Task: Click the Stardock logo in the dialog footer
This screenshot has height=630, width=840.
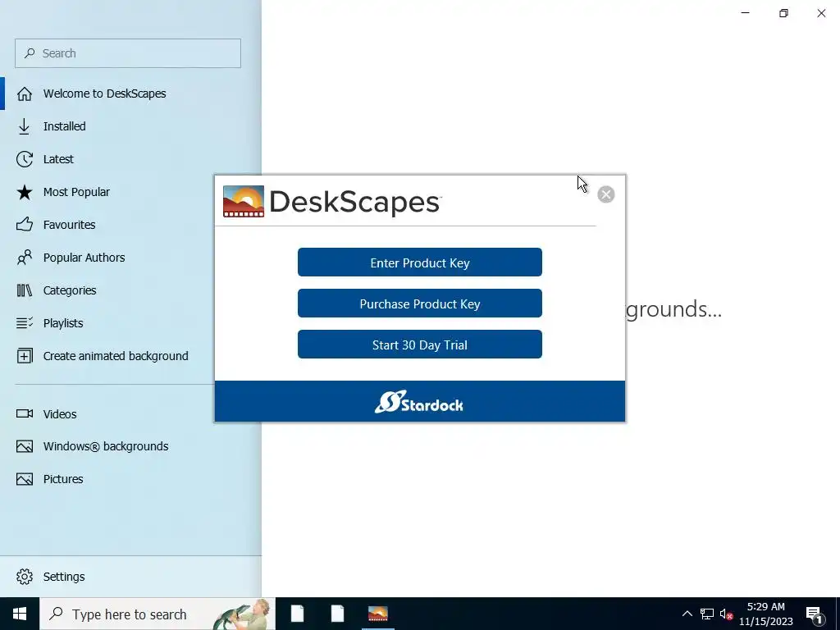Action: pos(419,402)
